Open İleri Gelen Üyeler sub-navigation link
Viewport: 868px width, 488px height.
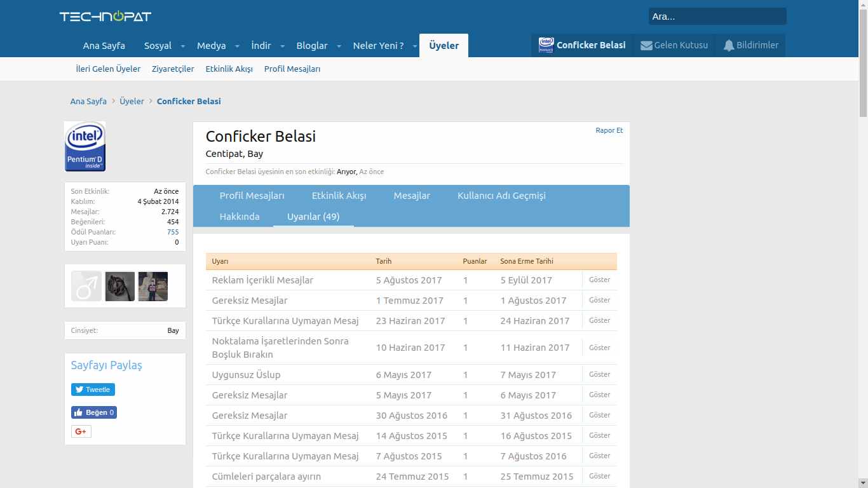[108, 69]
